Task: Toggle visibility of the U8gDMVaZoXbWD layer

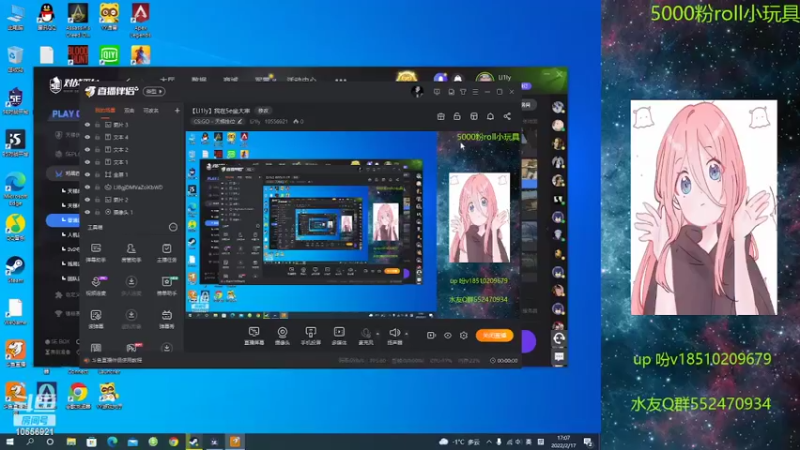Action: [87, 187]
